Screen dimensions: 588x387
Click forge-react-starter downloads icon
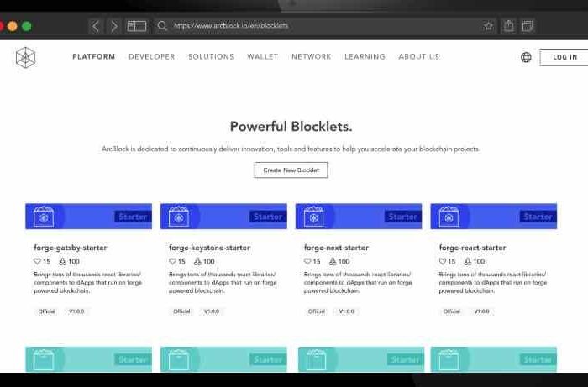468,261
